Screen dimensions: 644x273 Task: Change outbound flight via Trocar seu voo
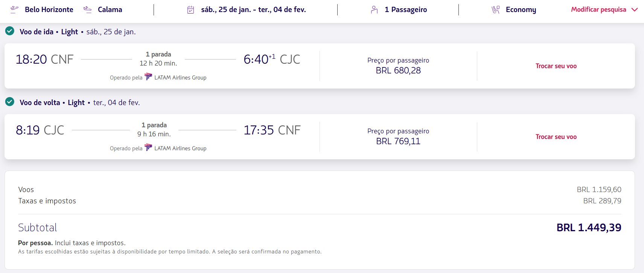coord(556,66)
